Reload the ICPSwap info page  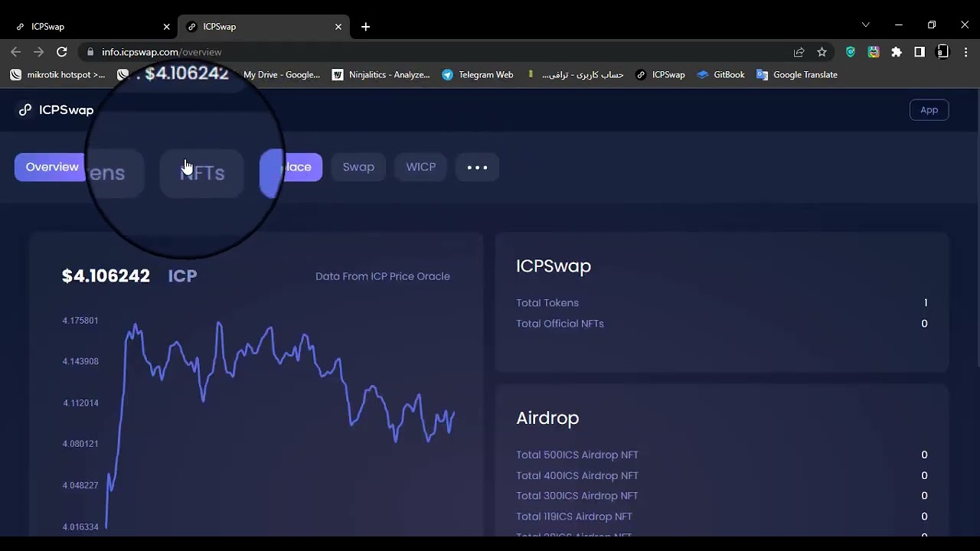62,52
